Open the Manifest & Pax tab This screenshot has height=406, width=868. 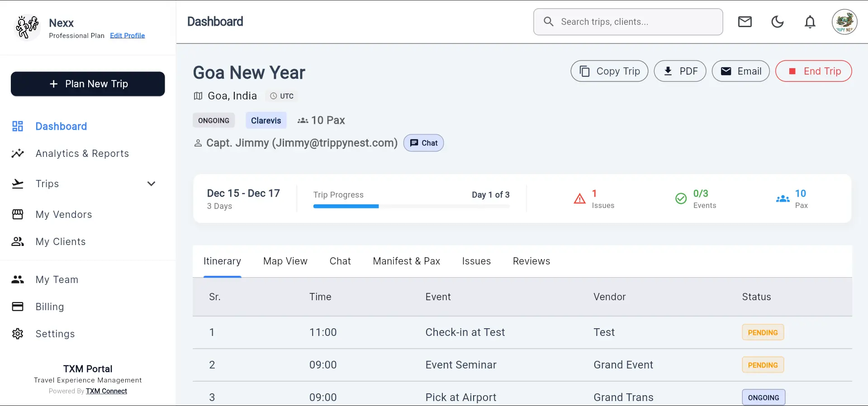click(406, 261)
